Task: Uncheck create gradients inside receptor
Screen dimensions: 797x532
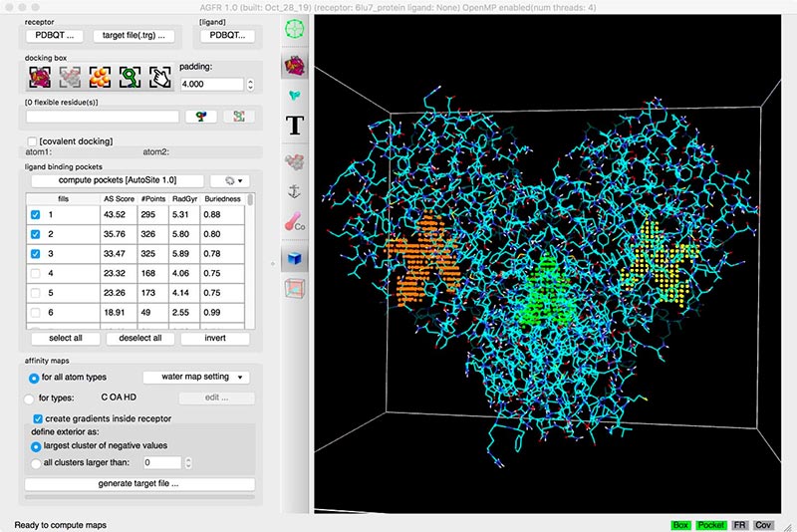Action: (x=39, y=418)
